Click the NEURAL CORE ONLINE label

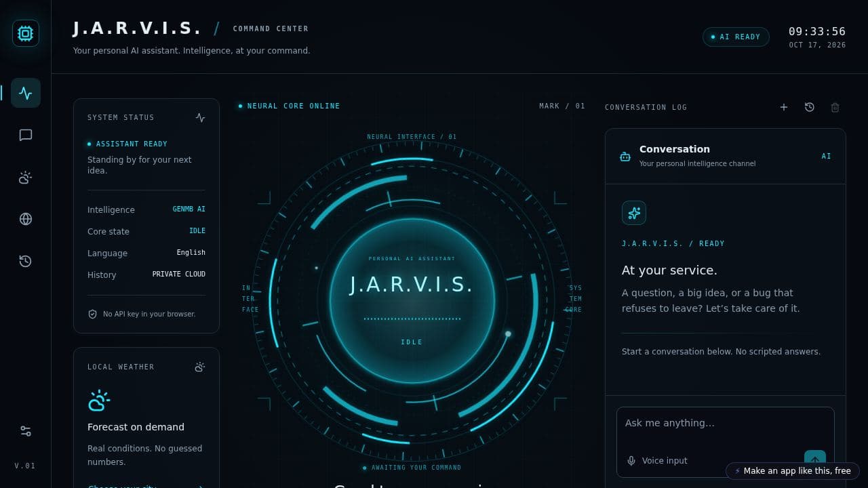[294, 106]
